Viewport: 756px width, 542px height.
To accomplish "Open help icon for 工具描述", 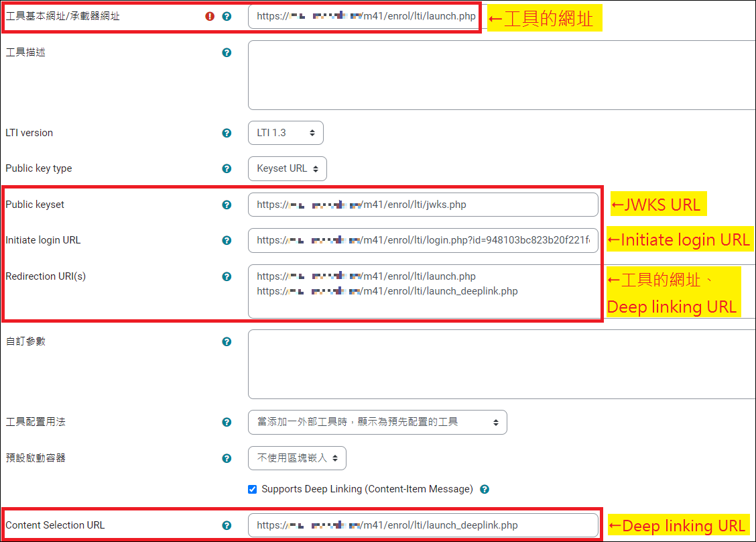I will coord(227,52).
